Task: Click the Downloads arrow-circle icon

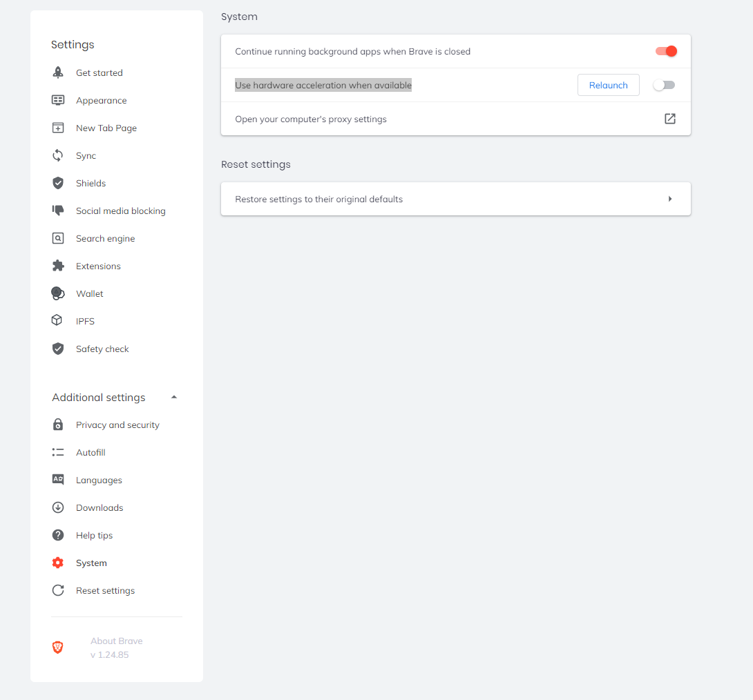Action: pos(57,507)
